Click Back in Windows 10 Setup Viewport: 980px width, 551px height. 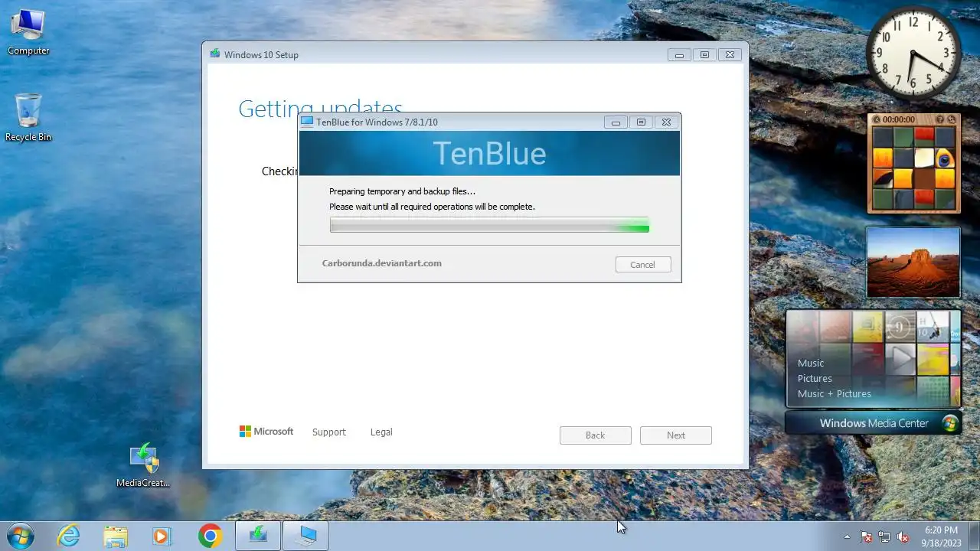(596, 435)
